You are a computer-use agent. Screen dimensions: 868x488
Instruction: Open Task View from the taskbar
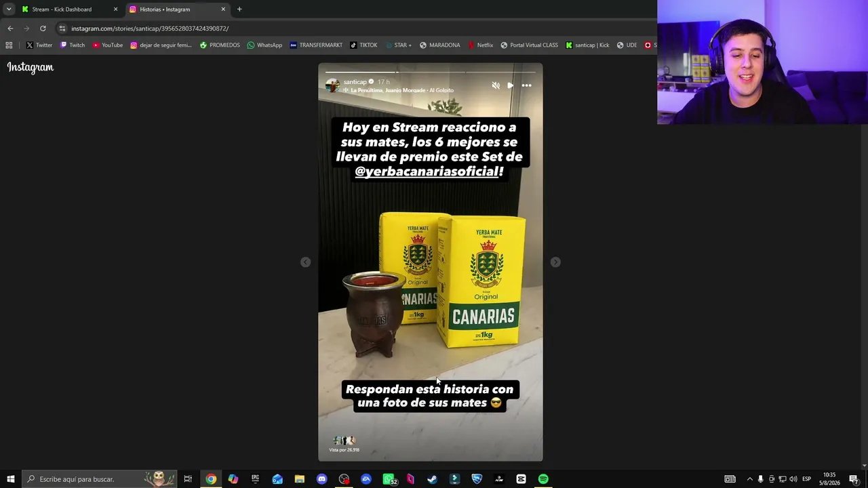pos(188,479)
